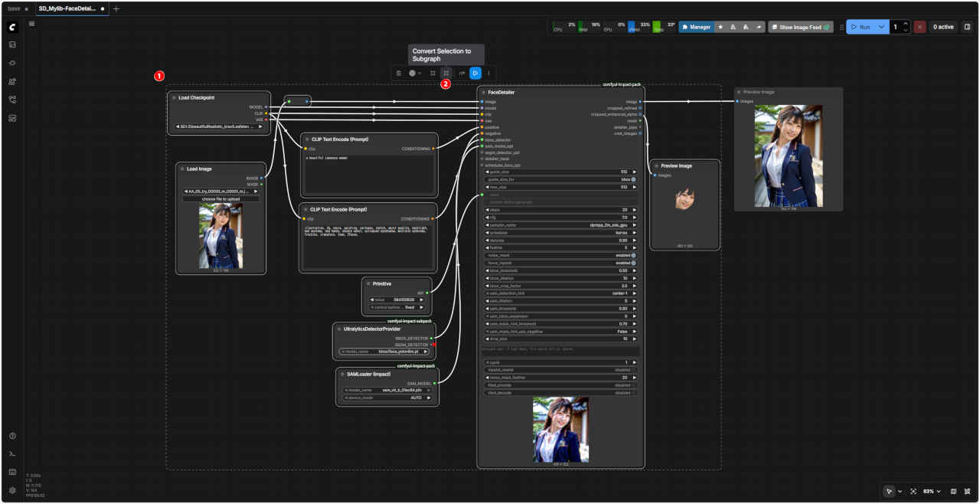The height and width of the screenshot is (504, 980).
Task: Click the Convert Selection to Subgraph icon
Action: coord(446,74)
